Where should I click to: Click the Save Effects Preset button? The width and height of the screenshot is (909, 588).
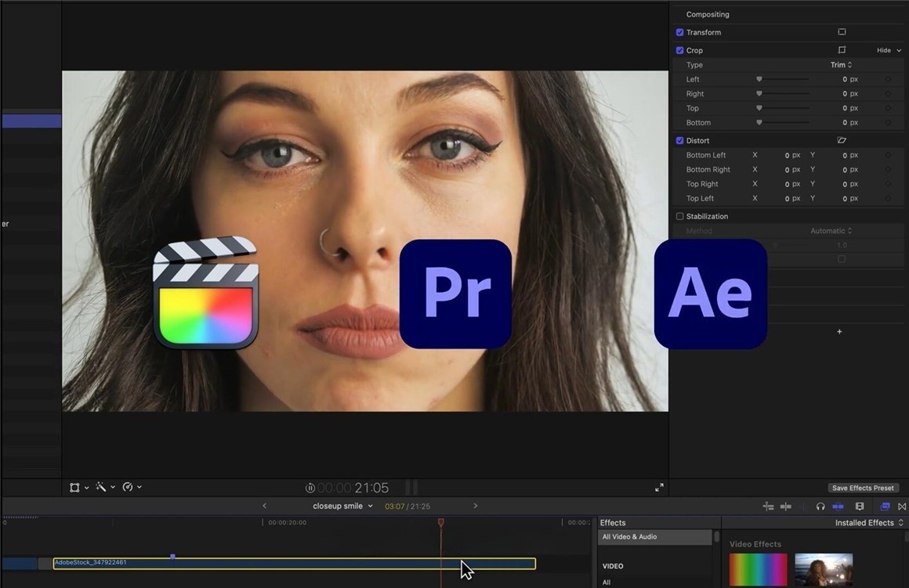[x=862, y=487]
